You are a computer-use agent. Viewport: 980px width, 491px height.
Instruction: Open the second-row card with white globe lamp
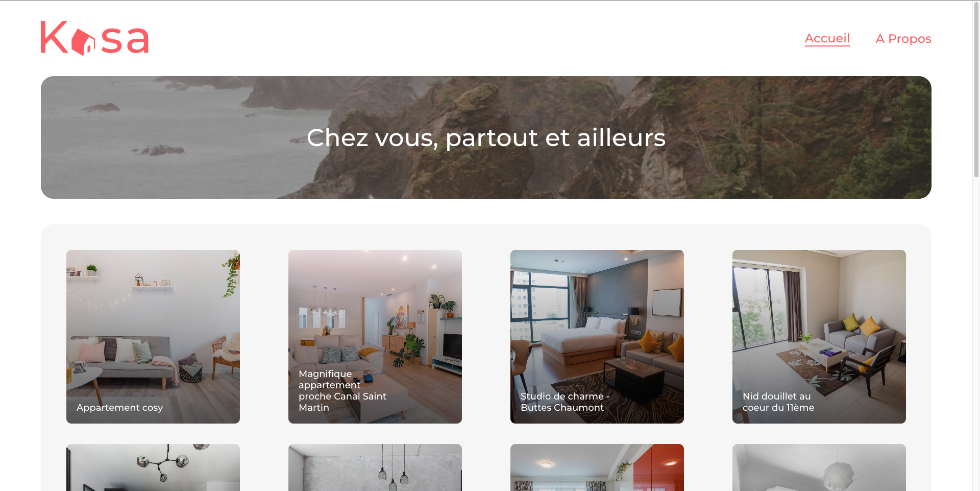pos(819,467)
